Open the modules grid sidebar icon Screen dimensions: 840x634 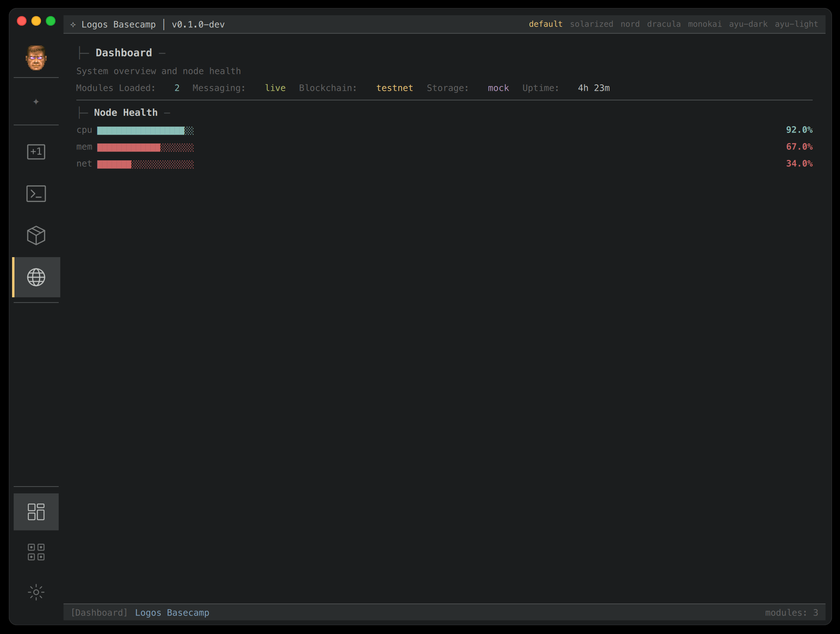click(36, 552)
